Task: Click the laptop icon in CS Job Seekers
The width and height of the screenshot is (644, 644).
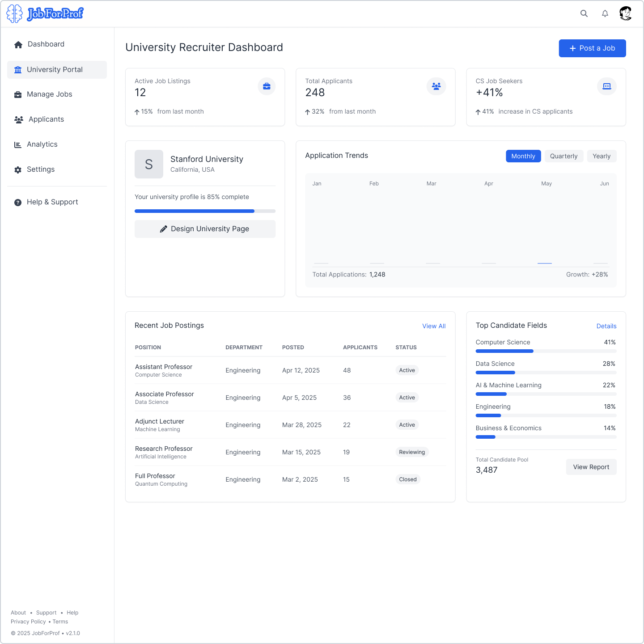Action: pyautogui.click(x=607, y=86)
